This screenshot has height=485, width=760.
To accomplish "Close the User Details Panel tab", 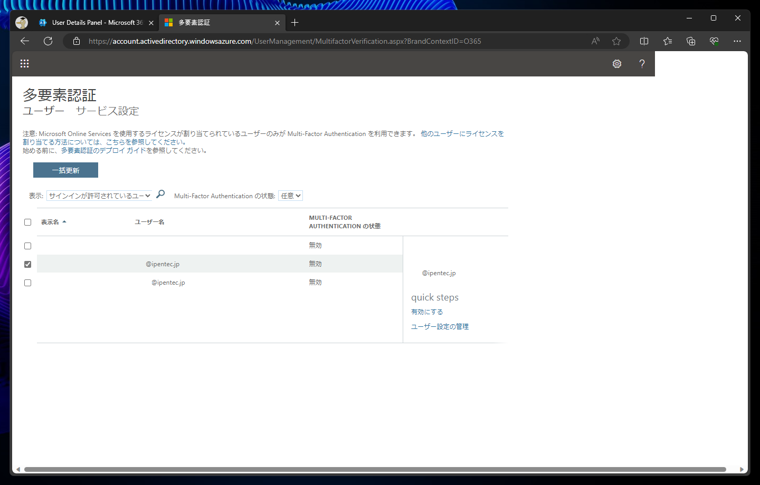I will click(x=151, y=23).
